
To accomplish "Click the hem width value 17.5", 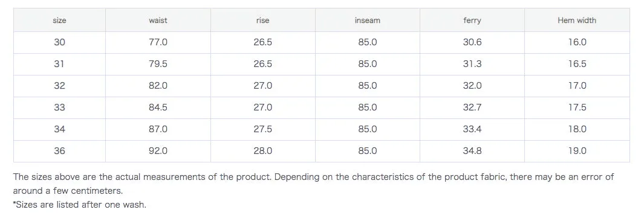I will tap(577, 107).
